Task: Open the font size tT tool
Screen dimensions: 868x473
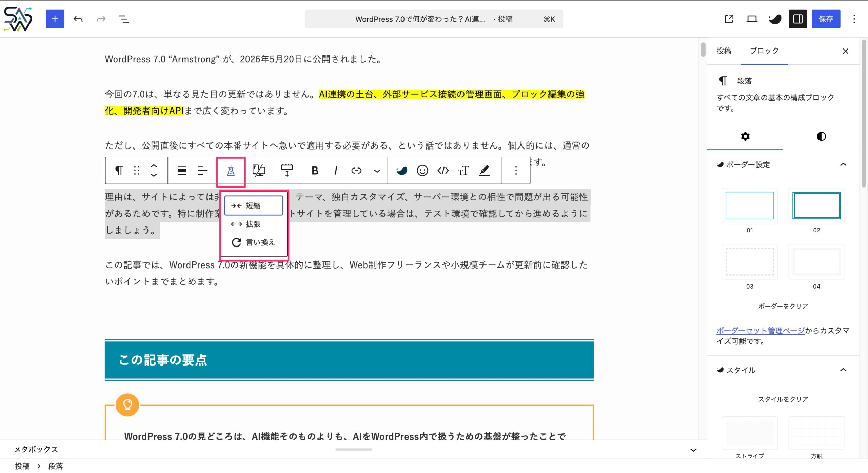Action: tap(464, 171)
